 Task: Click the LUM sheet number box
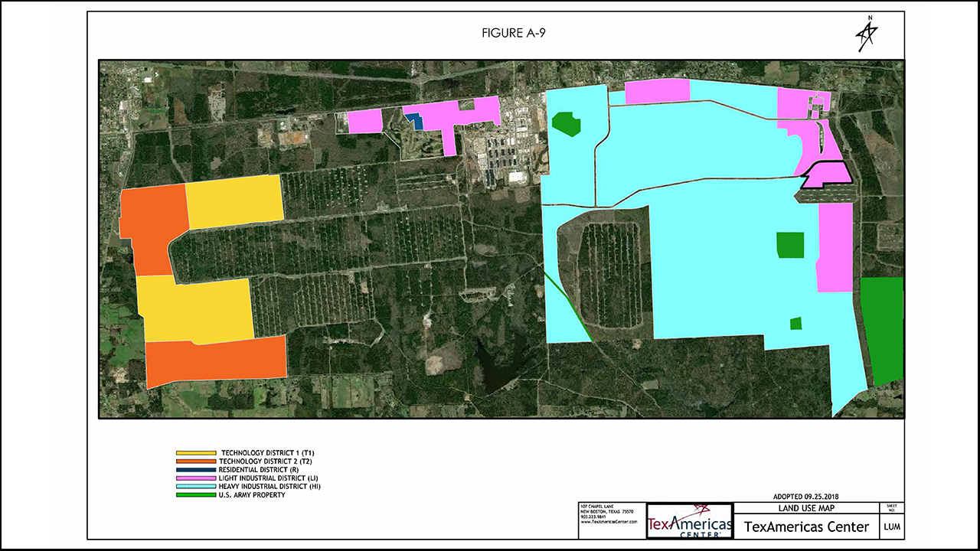click(891, 527)
